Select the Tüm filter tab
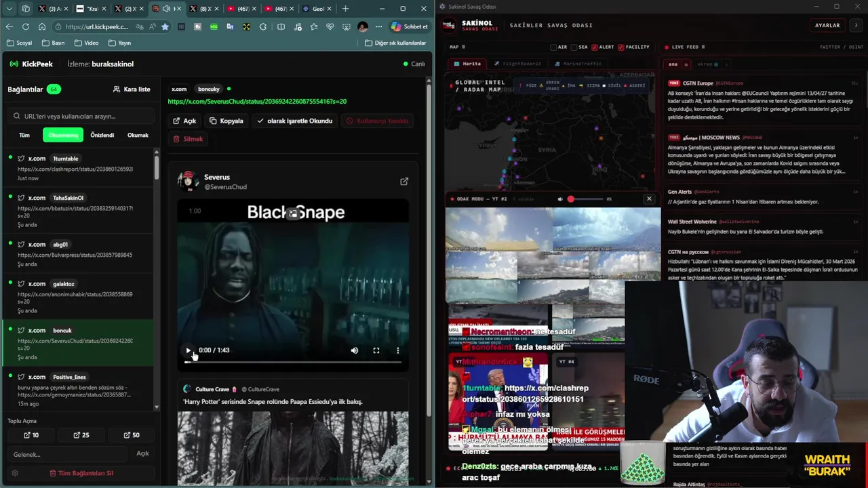Image resolution: width=868 pixels, height=488 pixels. tap(24, 135)
